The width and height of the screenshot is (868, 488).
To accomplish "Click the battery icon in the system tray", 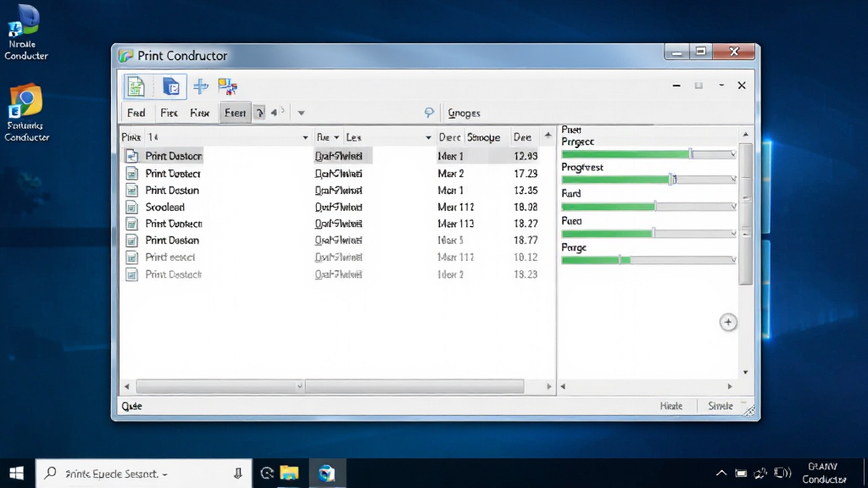I will [x=741, y=473].
